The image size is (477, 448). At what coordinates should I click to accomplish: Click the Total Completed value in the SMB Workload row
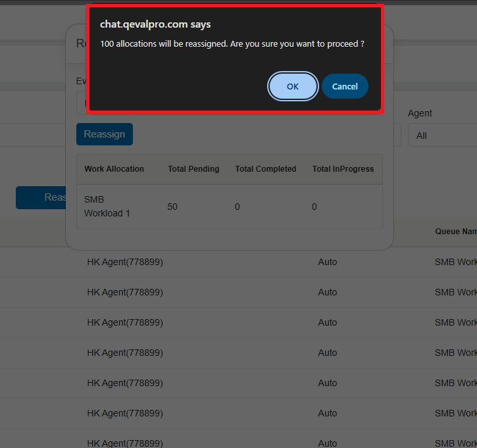tap(238, 207)
